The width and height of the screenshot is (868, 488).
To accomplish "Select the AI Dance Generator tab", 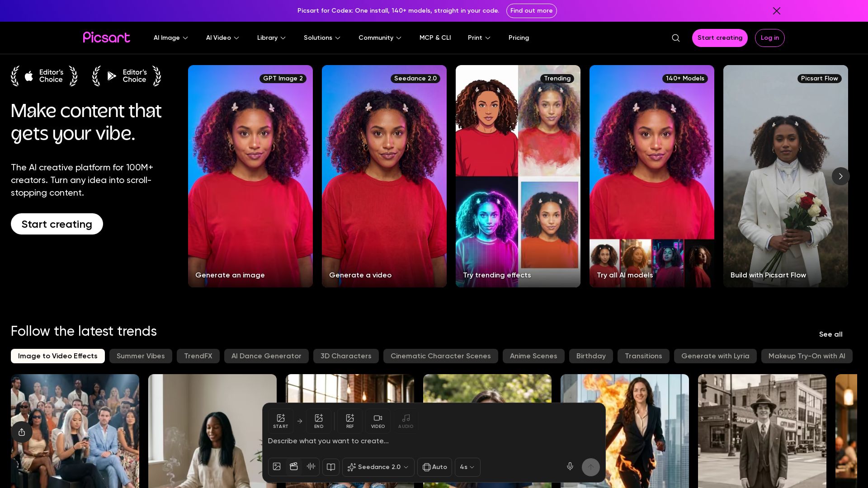I will coord(266,356).
